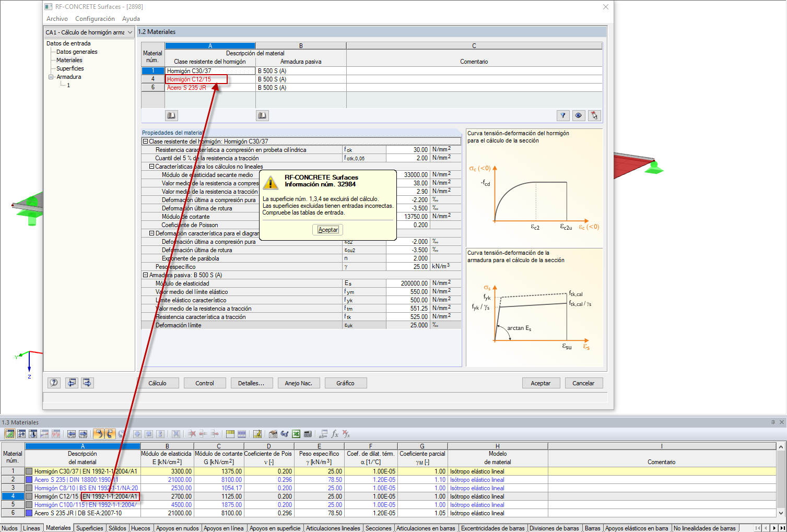787x532 pixels.
Task: Click the red-striped table row toolbar icon
Action: [44, 434]
